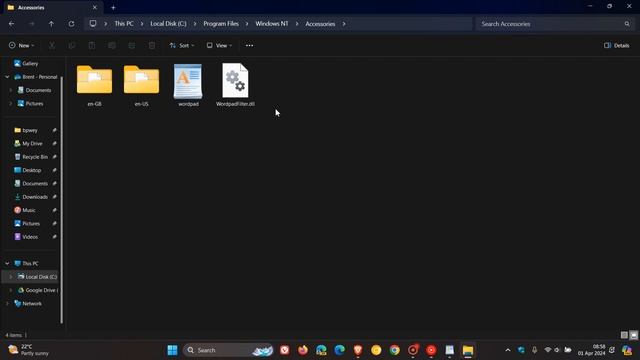Open the Windows Start button
Image resolution: width=640 pixels, height=360 pixels.
pos(173,350)
